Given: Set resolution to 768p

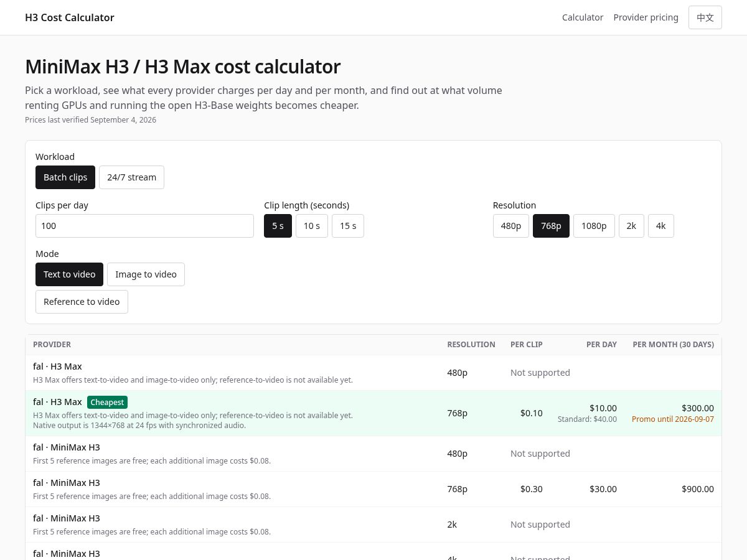Looking at the screenshot, I should click(551, 226).
